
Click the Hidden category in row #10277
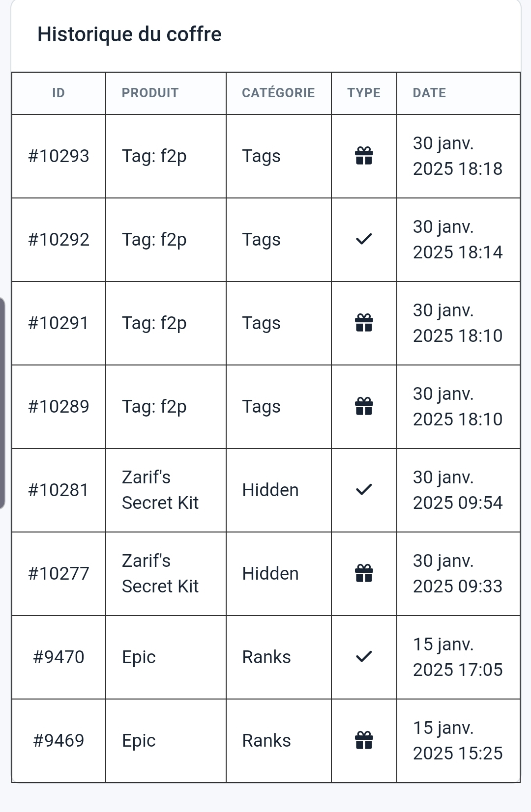click(x=270, y=573)
